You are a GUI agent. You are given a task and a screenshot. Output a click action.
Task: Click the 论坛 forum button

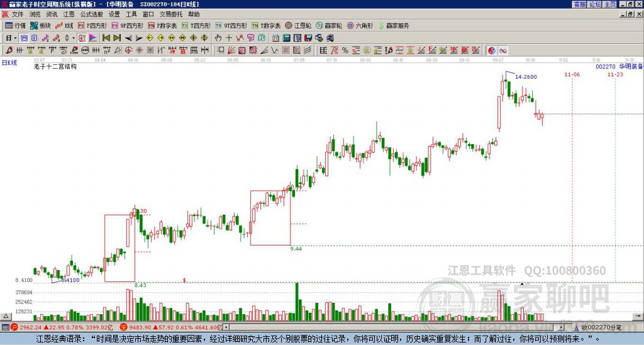(x=595, y=4)
